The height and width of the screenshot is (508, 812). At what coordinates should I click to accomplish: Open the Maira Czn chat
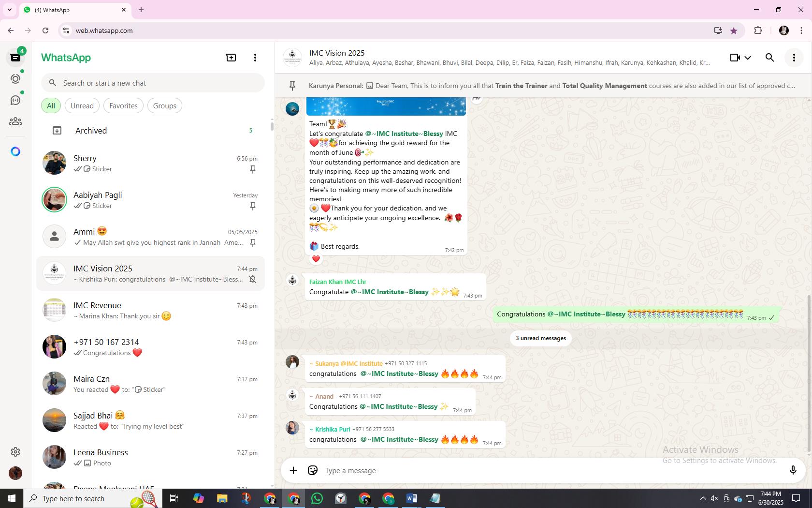[151, 384]
